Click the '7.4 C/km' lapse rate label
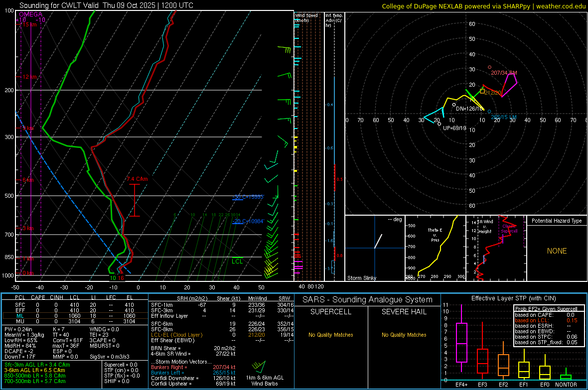The width and height of the screenshot is (588, 390). click(137, 179)
